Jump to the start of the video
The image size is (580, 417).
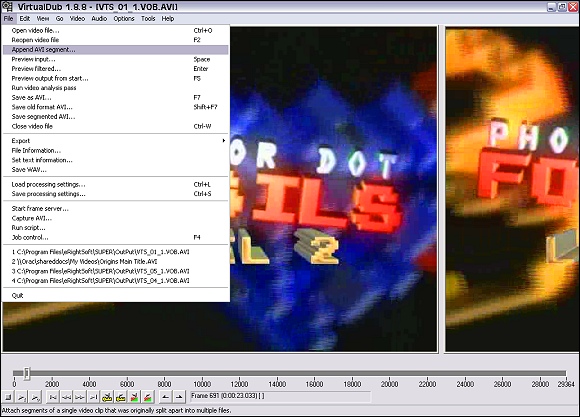point(53,397)
